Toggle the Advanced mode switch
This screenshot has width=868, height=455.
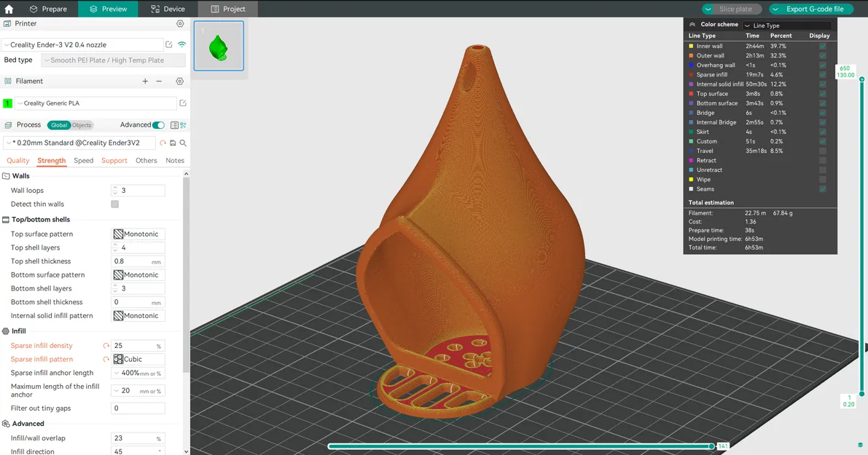tap(158, 125)
